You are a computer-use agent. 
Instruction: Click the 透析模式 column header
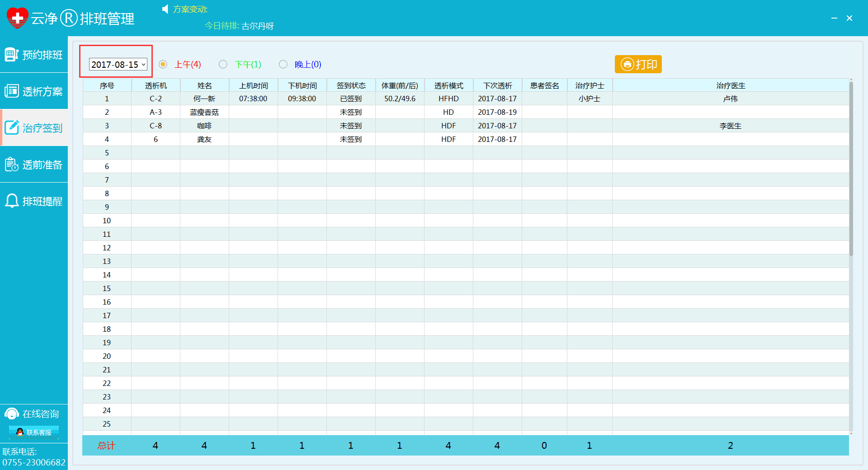pos(448,85)
